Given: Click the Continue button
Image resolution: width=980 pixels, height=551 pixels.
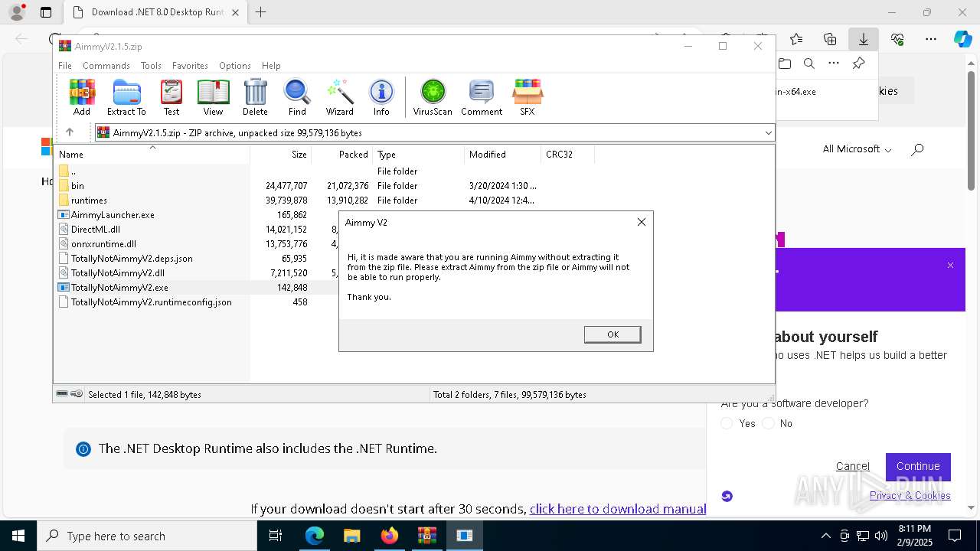Looking at the screenshot, I should point(918,466).
